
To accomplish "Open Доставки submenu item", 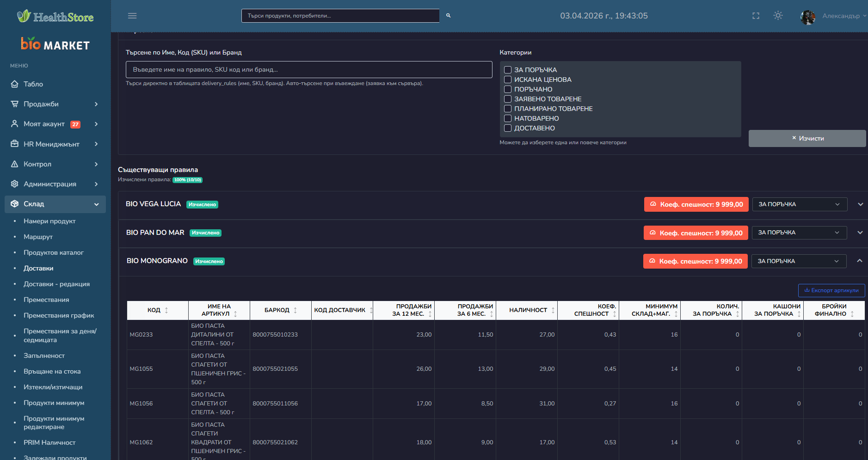I will coord(38,268).
